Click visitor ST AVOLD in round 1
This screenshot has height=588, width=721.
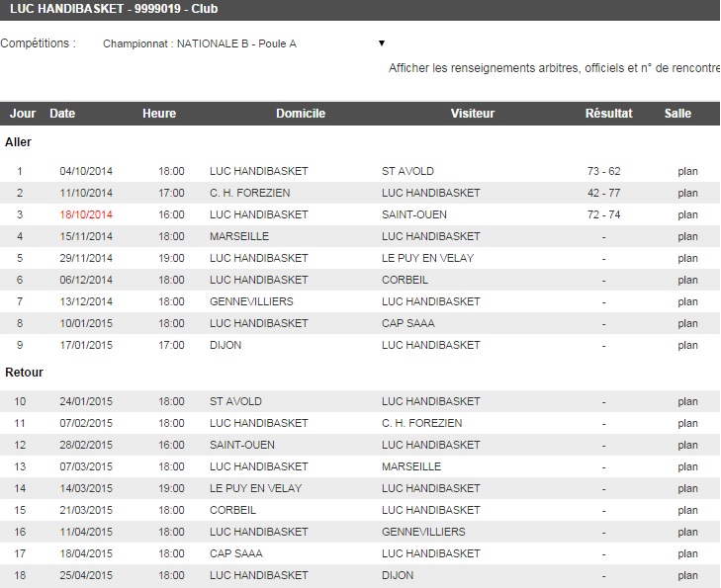point(407,171)
